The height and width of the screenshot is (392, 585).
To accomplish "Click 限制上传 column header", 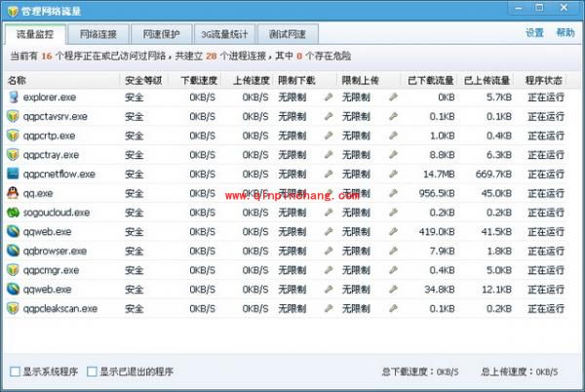I will pyautogui.click(x=361, y=80).
